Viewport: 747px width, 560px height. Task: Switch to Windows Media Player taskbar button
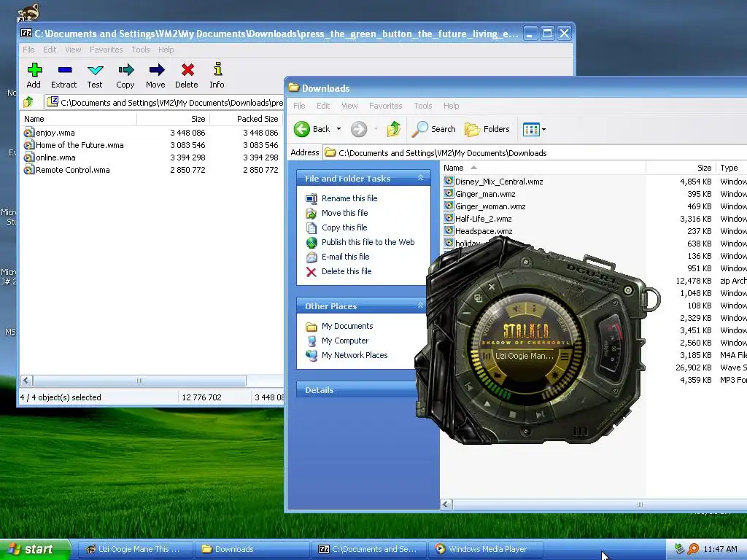[x=484, y=549]
